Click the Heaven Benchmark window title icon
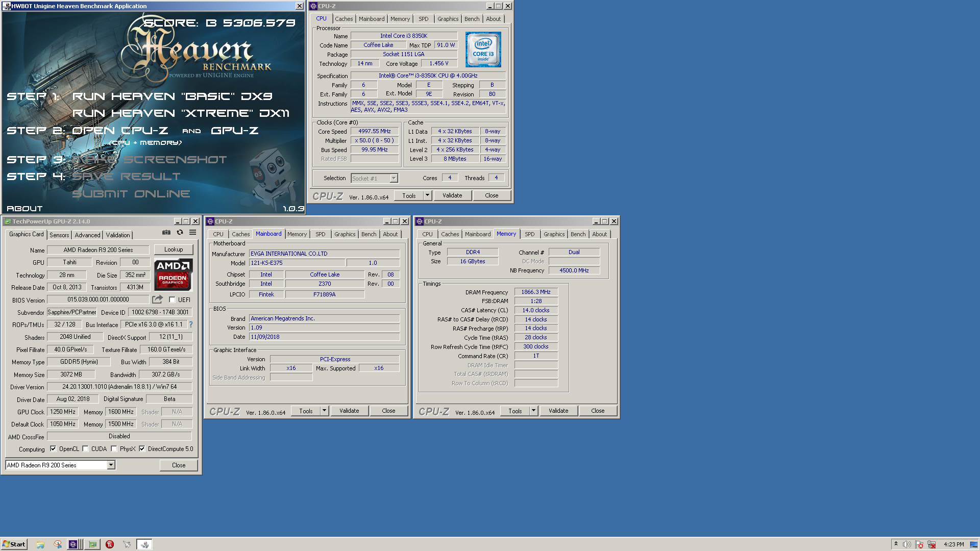 point(6,6)
